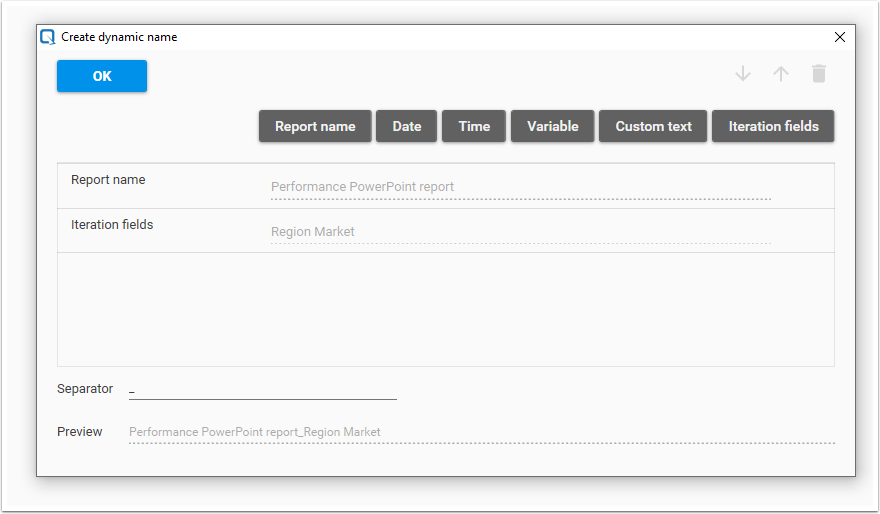Screen dimensions: 880x514
Task: Click the app logo in title bar
Action: [48, 37]
